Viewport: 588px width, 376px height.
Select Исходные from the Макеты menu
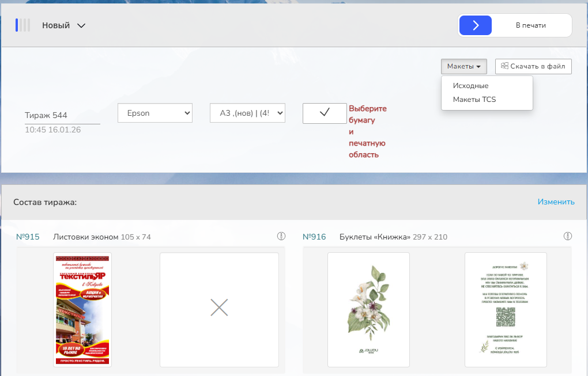(x=470, y=86)
